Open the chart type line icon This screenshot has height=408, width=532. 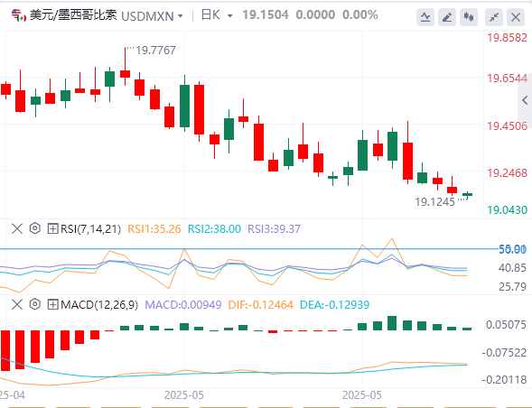coord(425,17)
